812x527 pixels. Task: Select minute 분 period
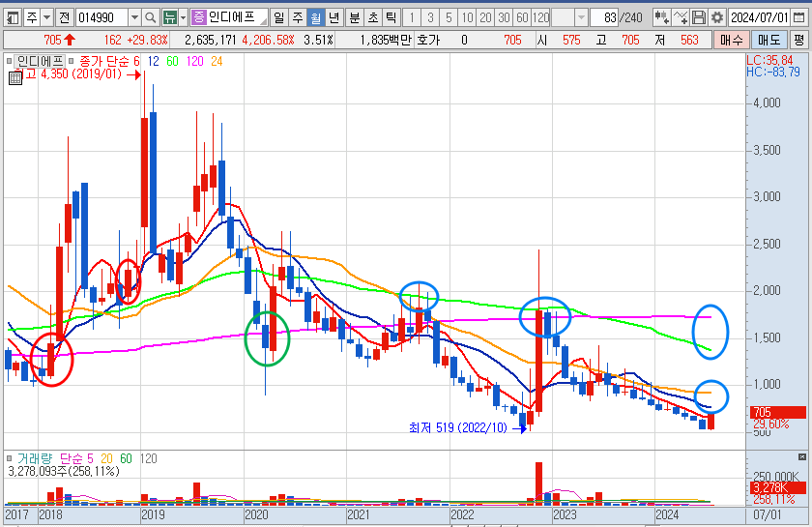point(354,18)
